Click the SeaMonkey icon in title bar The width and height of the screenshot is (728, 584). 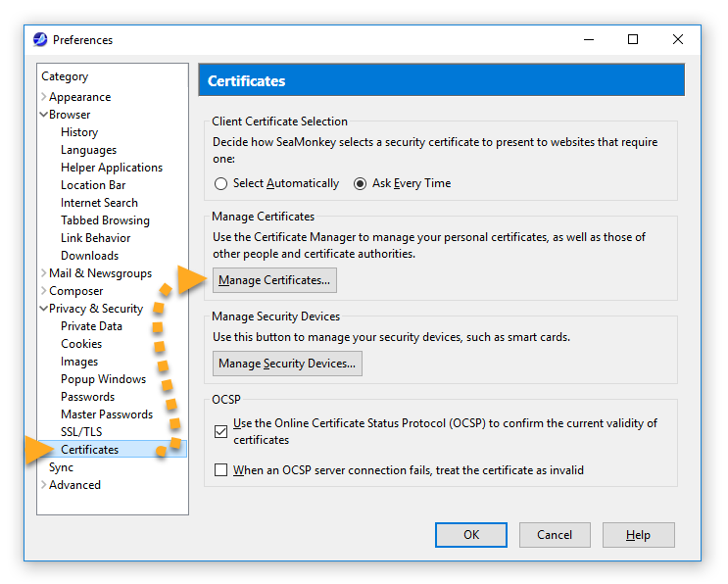40,39
